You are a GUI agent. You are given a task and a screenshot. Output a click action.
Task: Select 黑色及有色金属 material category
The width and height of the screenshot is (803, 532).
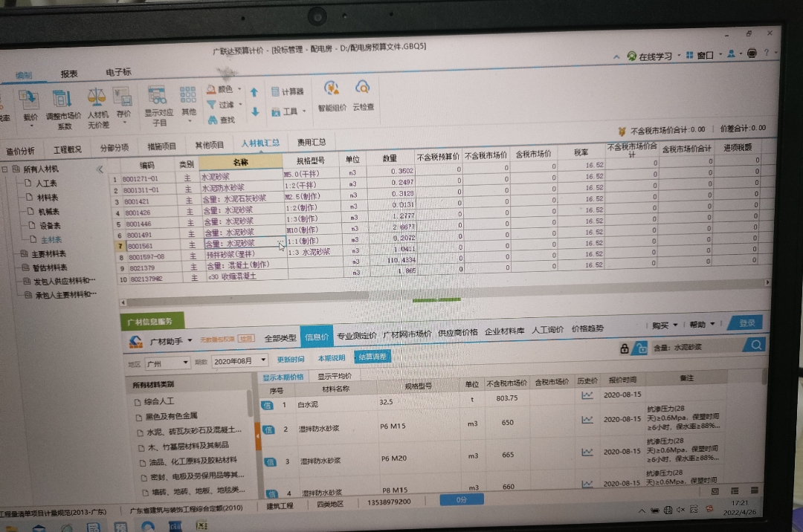click(172, 416)
